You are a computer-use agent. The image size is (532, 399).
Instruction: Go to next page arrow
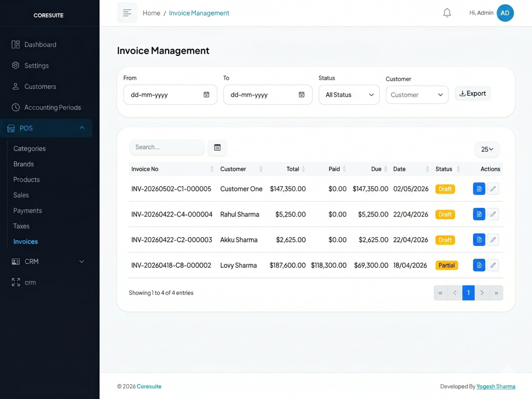coord(482,293)
